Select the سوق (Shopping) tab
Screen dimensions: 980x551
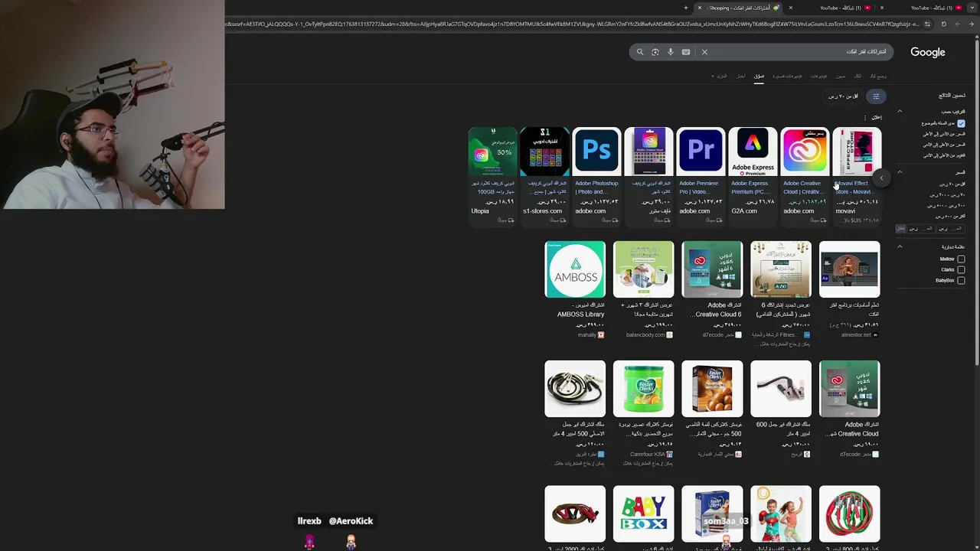click(759, 76)
